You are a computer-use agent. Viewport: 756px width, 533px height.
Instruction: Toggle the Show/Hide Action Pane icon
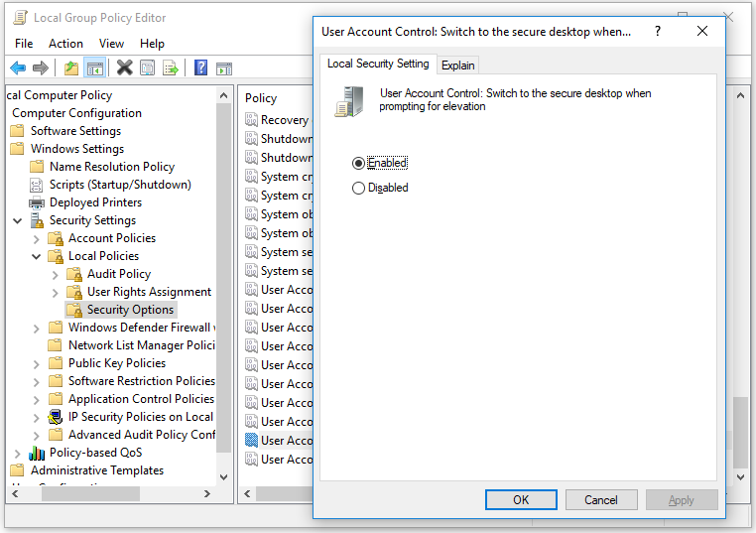coord(224,68)
